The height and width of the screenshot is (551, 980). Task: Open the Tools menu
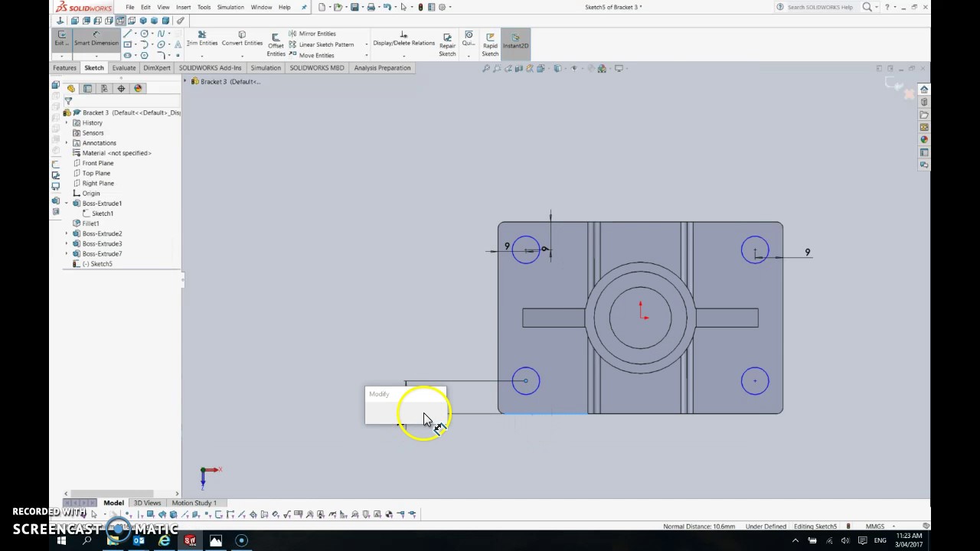pyautogui.click(x=204, y=7)
